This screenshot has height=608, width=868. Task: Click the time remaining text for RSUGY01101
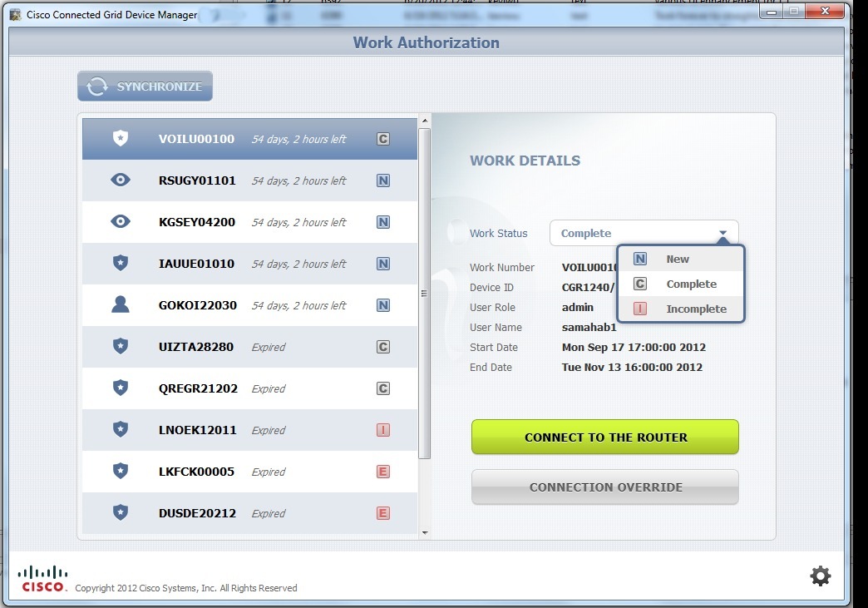(x=299, y=181)
